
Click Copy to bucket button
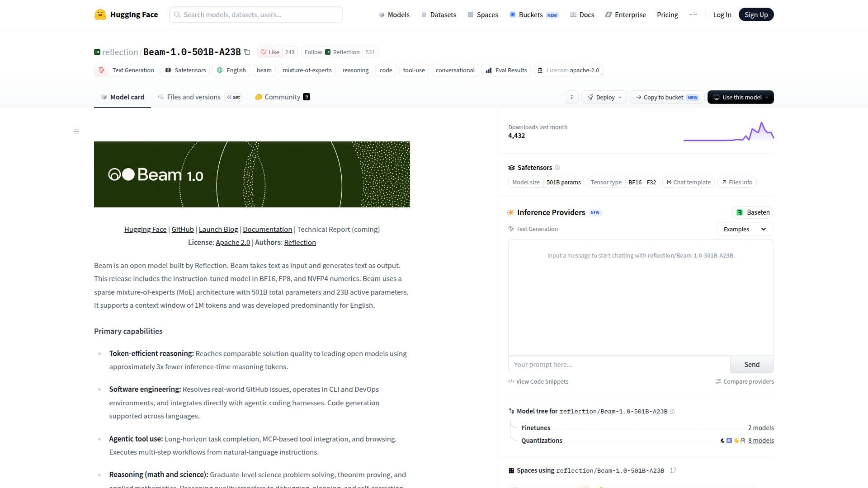pos(667,97)
